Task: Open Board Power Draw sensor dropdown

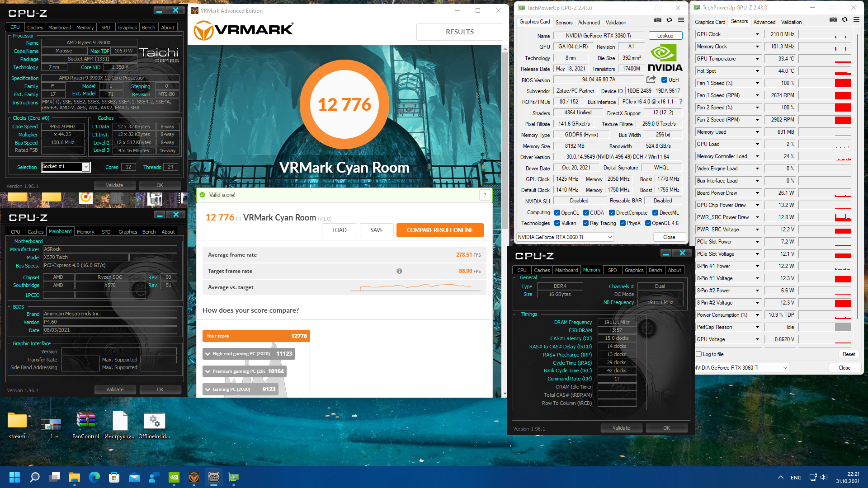Action: pos(757,193)
